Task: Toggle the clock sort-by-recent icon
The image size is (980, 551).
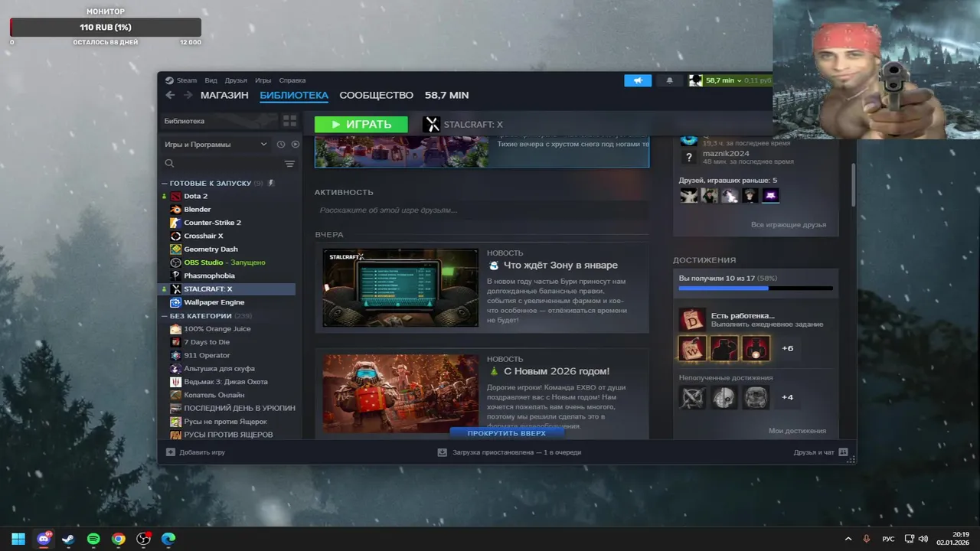Action: [281, 144]
